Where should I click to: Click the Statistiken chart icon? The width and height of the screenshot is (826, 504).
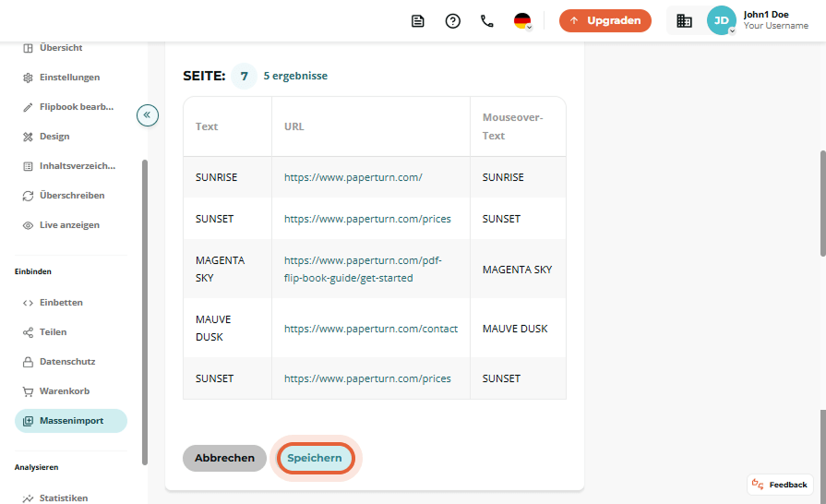point(28,498)
